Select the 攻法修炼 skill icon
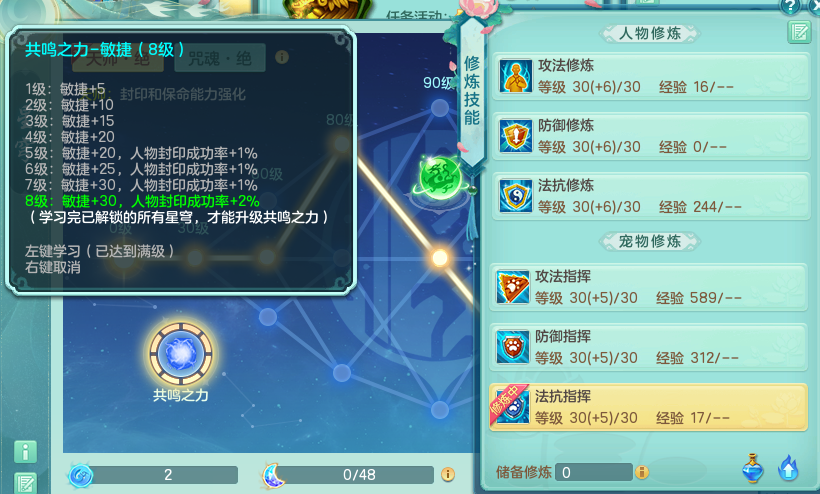Viewport: 820px width, 494px height. 515,76
